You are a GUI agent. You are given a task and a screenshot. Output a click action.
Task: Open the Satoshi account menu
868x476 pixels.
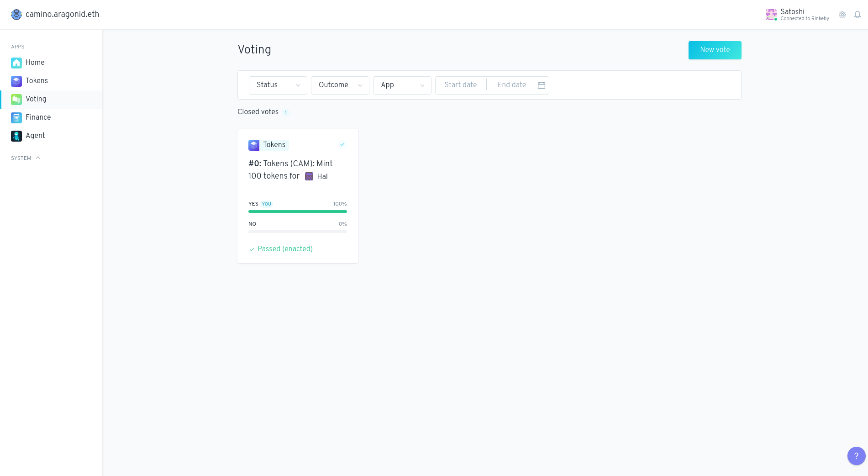(x=797, y=15)
